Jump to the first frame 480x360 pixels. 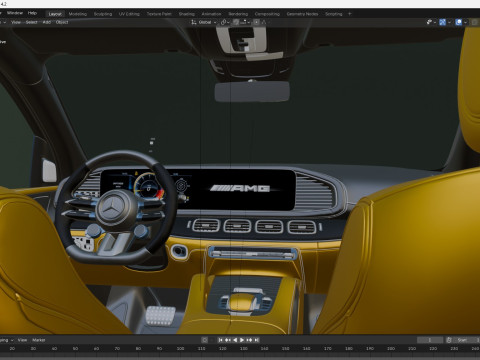[x=220, y=340]
